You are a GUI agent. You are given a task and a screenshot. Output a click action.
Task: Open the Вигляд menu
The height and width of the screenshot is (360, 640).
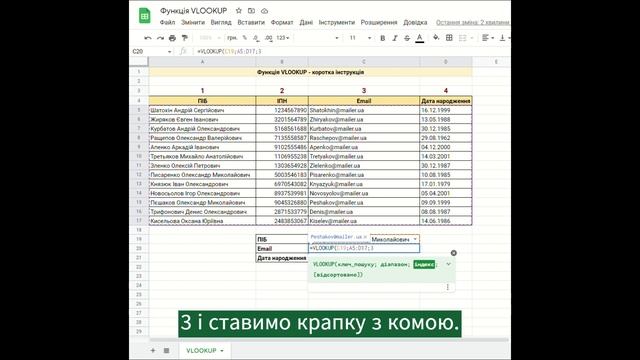pos(221,22)
